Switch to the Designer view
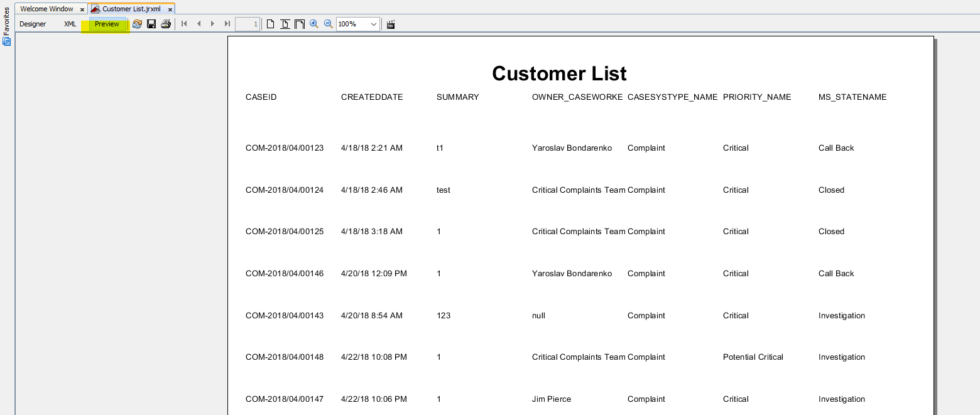Viewport: 980px width, 415px height. point(33,24)
